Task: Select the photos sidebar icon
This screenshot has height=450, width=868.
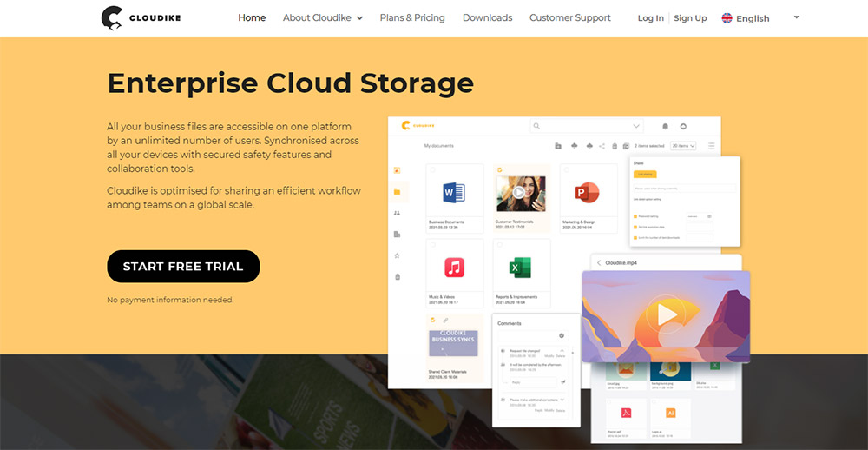Action: point(397,170)
